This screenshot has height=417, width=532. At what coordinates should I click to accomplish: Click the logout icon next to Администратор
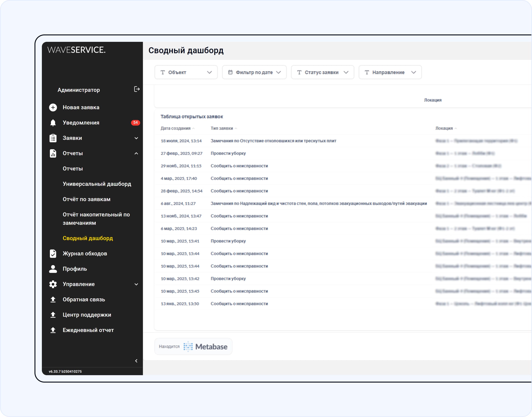137,89
